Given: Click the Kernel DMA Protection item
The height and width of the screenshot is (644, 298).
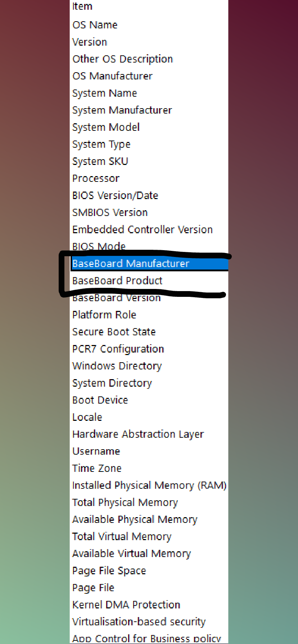Looking at the screenshot, I should point(149,605).
